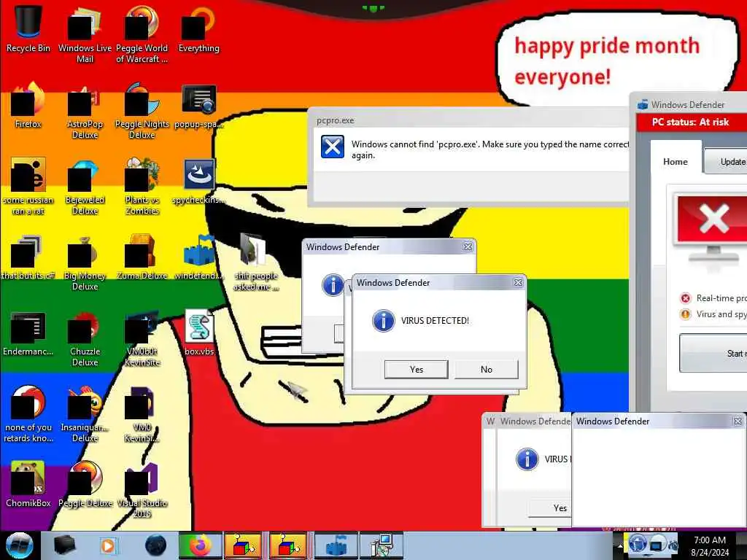Close the Windows Defender dialog behind it
The image size is (747, 560).
[468, 246]
